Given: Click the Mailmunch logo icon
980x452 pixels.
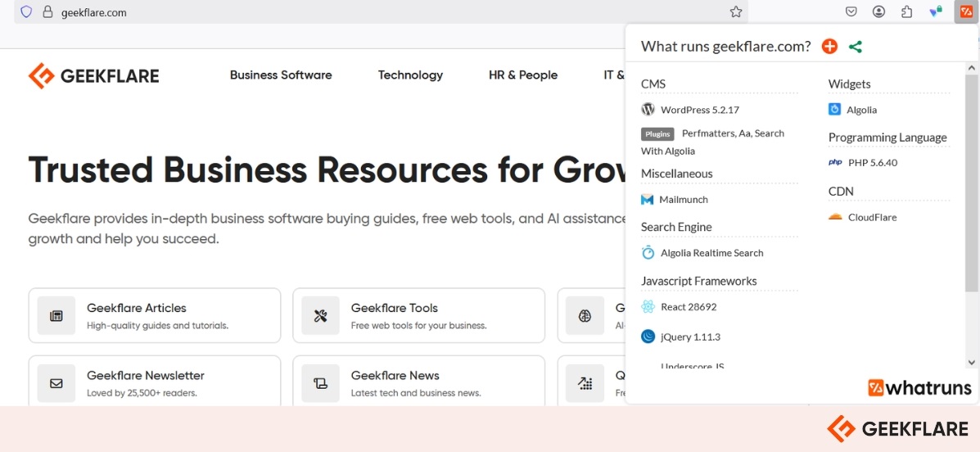Looking at the screenshot, I should [x=647, y=200].
